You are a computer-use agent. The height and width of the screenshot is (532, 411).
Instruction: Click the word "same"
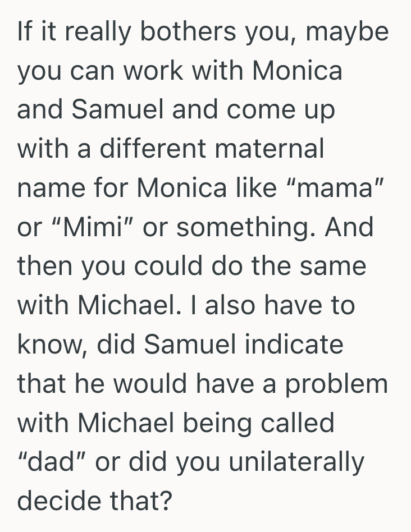point(334,265)
